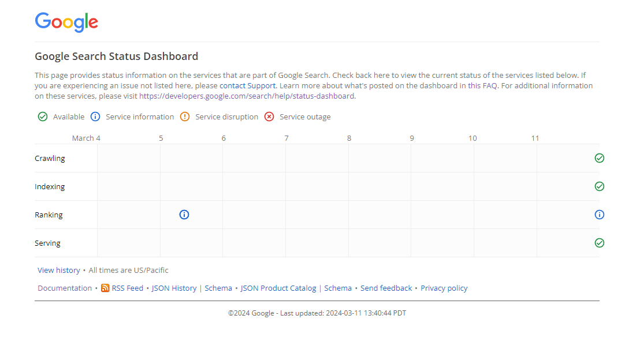Screen dimensions: 640x364
Task: Click the Serving row label
Action: point(47,243)
